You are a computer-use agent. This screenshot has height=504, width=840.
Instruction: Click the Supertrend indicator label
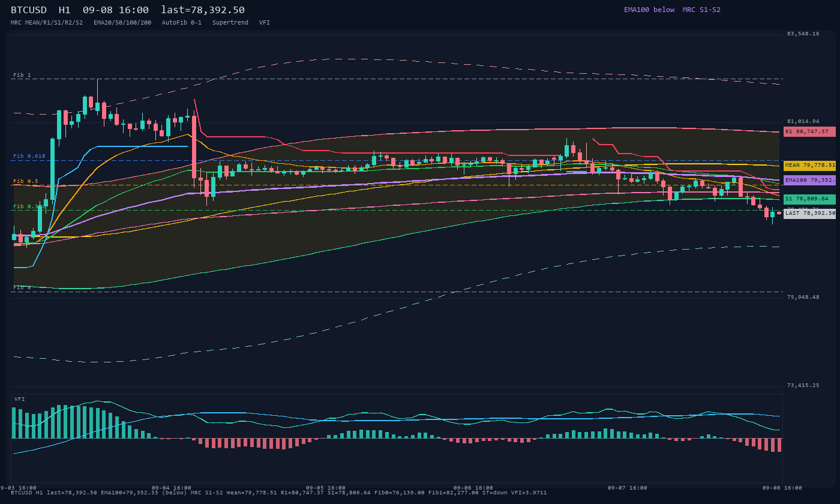pos(230,23)
